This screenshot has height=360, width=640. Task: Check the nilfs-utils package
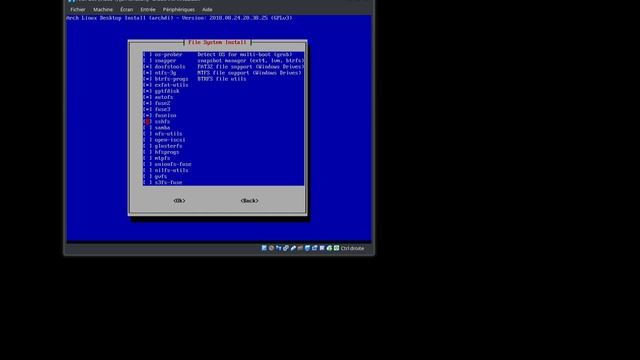click(x=148, y=170)
